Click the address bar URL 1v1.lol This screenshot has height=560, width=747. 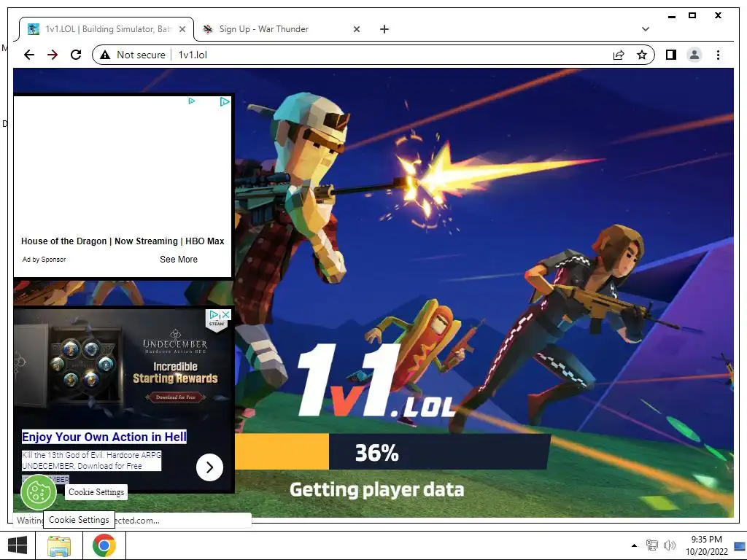tap(193, 55)
